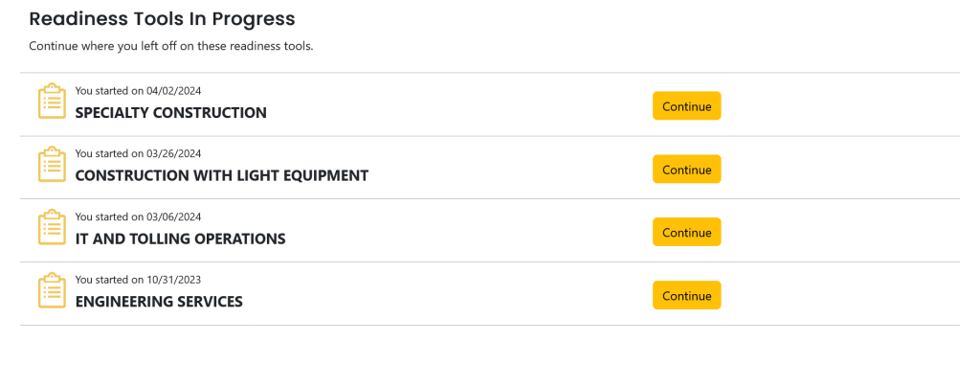Resume the IT and Tolling Operations tool
Image resolution: width=980 pixels, height=387 pixels.
point(686,232)
